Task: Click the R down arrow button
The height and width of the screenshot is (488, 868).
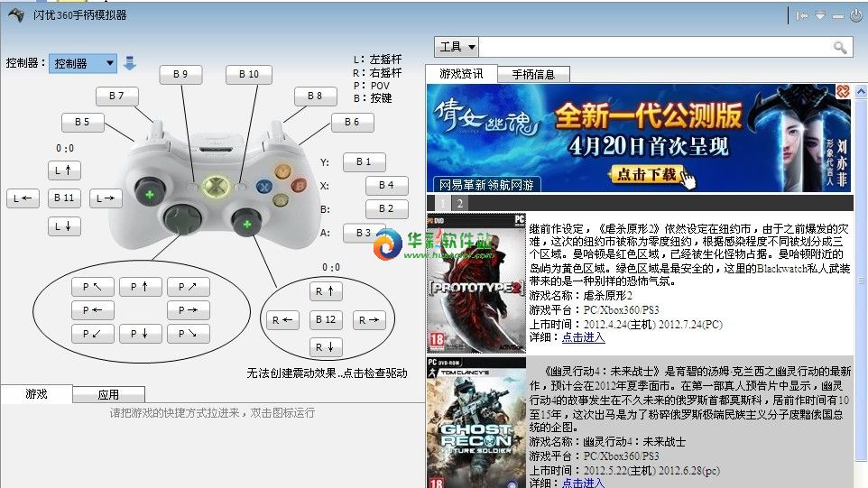Action: pyautogui.click(x=326, y=347)
